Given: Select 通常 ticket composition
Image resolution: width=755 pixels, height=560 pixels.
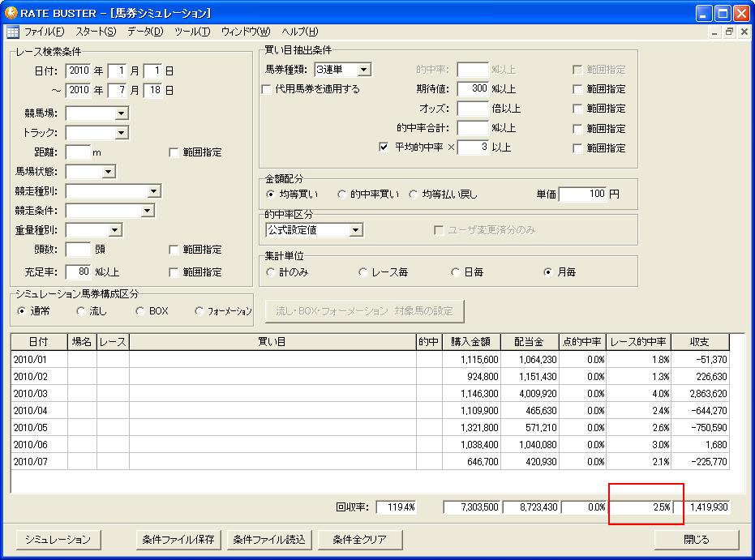Looking at the screenshot, I should 21,311.
